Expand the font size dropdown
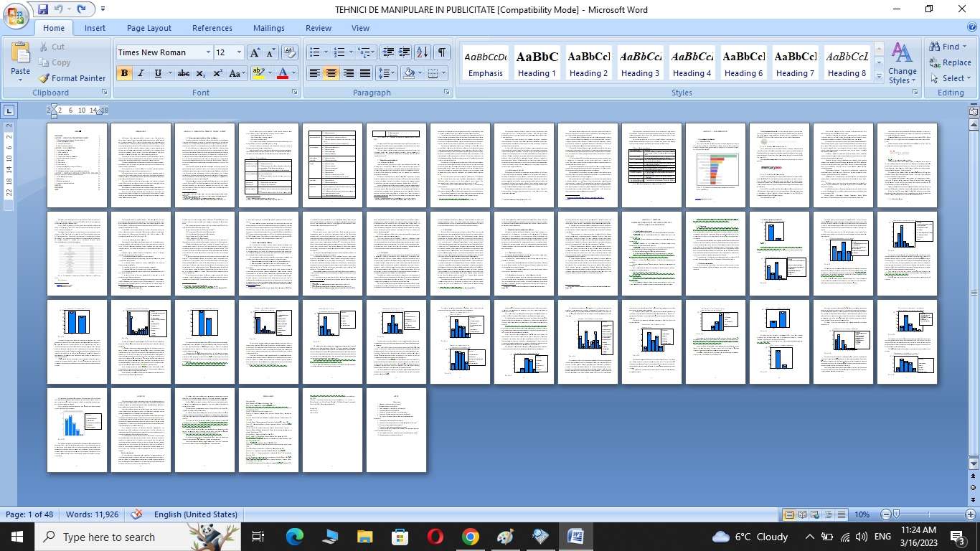The image size is (980, 551). (x=239, y=52)
